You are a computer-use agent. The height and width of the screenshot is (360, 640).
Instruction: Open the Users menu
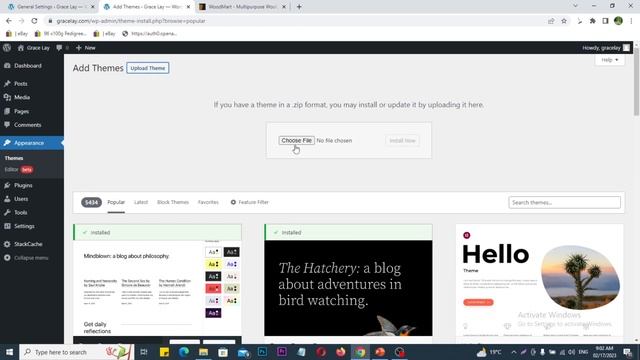click(21, 199)
